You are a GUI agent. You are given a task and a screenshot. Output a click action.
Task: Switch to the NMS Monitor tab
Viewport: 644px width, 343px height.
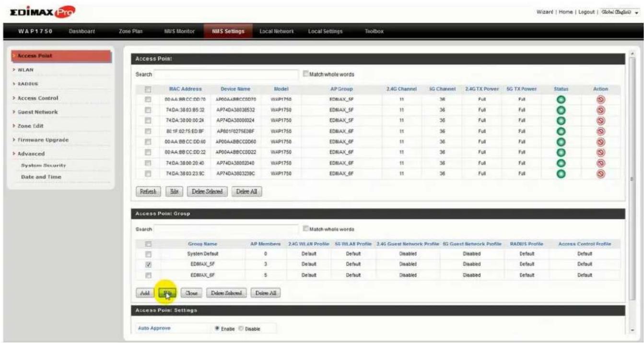pos(176,31)
